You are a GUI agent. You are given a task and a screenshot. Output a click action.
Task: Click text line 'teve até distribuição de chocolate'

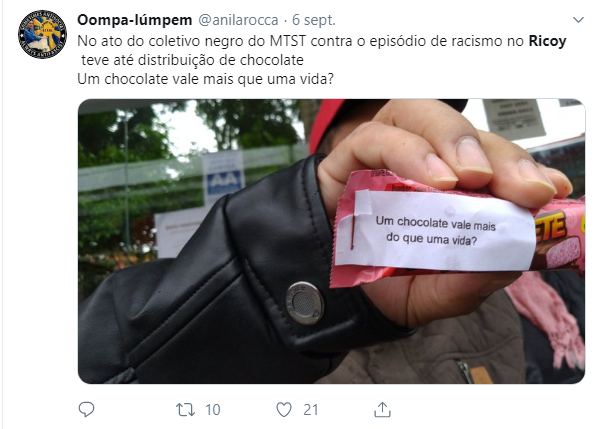click(192, 60)
